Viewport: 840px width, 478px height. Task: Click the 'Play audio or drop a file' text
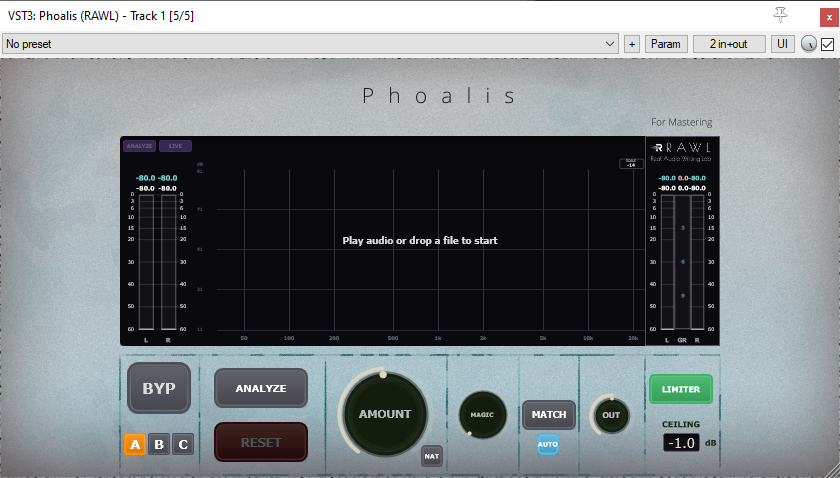coord(420,241)
